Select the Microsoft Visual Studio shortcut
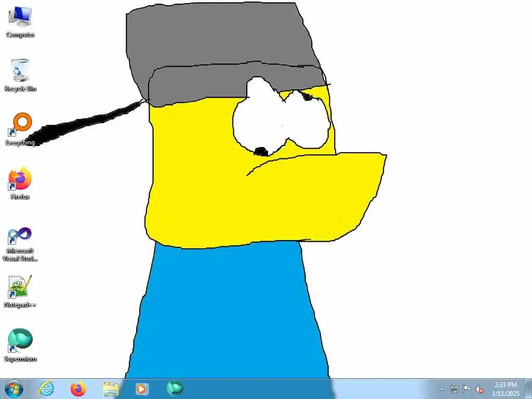The height and width of the screenshot is (399, 532). pyautogui.click(x=20, y=244)
